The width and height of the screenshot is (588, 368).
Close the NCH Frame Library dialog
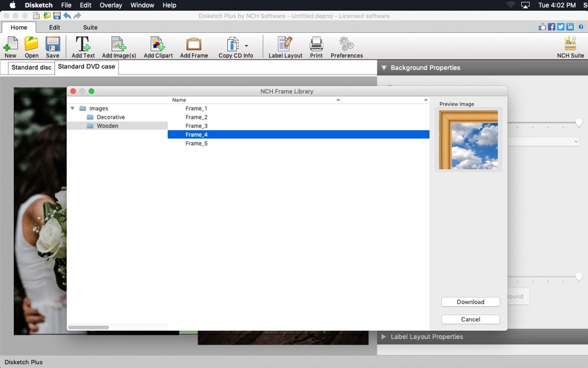click(x=73, y=91)
